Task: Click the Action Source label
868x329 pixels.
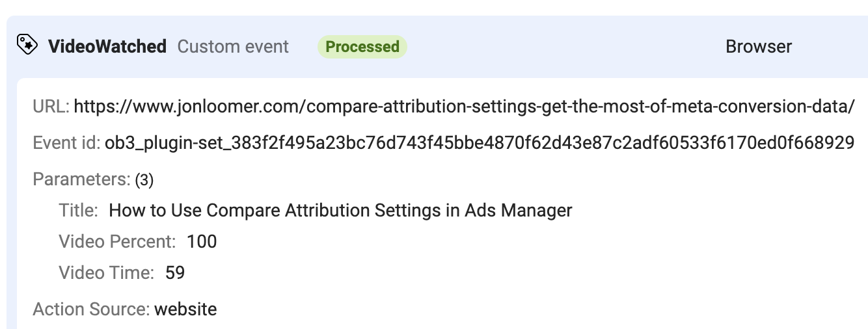Action: coord(92,309)
